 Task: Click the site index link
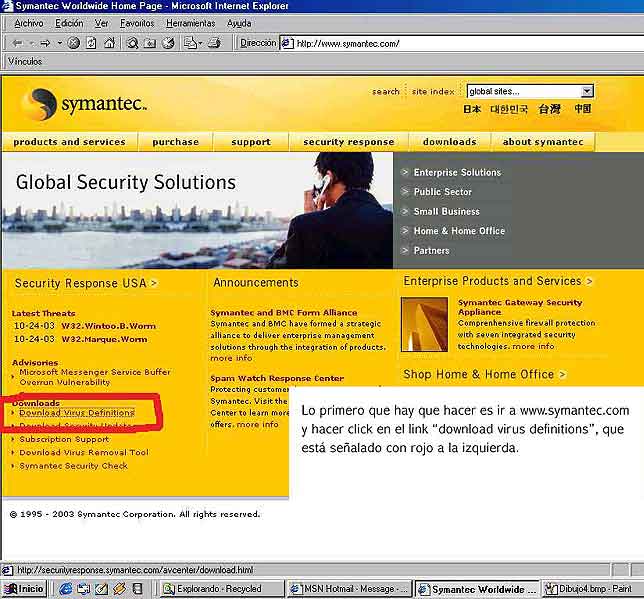[433, 92]
